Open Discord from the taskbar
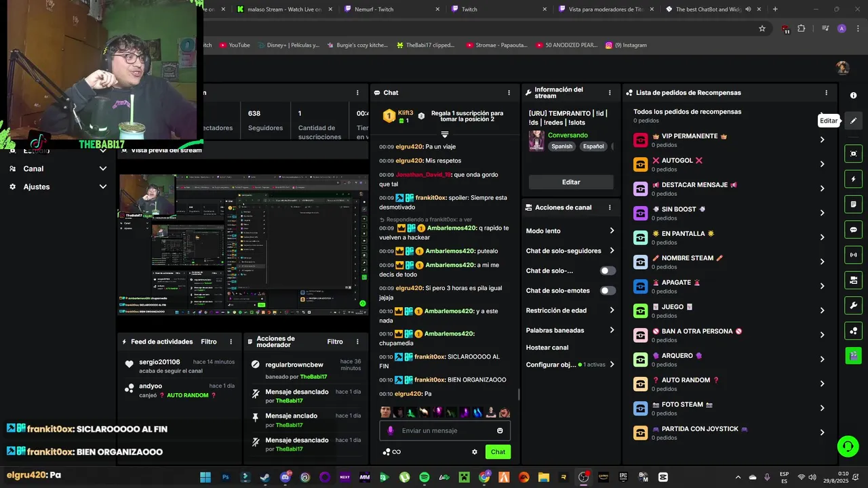 point(285,477)
